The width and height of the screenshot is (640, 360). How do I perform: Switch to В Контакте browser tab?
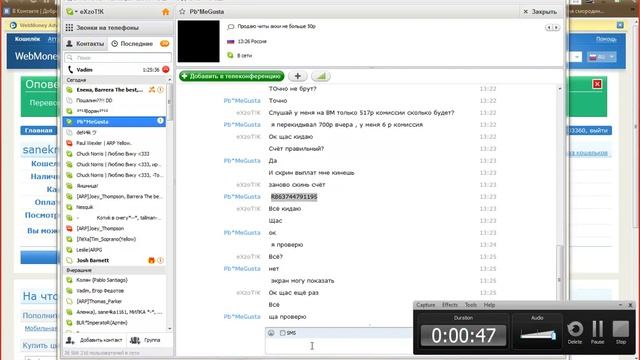(x=31, y=11)
